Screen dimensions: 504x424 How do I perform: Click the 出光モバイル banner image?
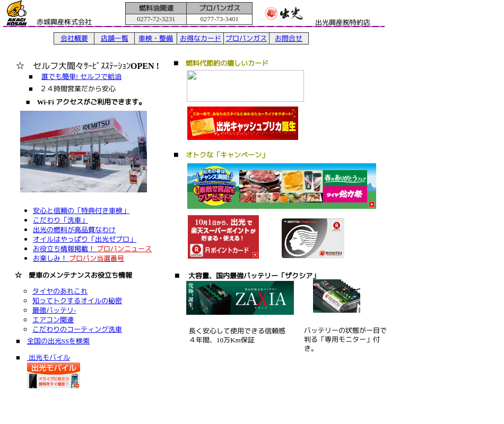click(x=54, y=375)
